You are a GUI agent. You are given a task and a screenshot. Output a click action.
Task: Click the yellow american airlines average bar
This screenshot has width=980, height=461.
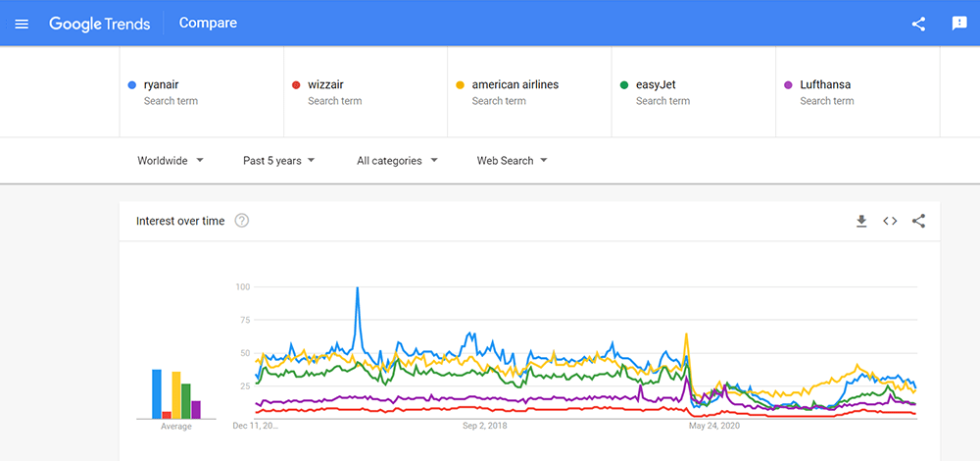pyautogui.click(x=176, y=395)
